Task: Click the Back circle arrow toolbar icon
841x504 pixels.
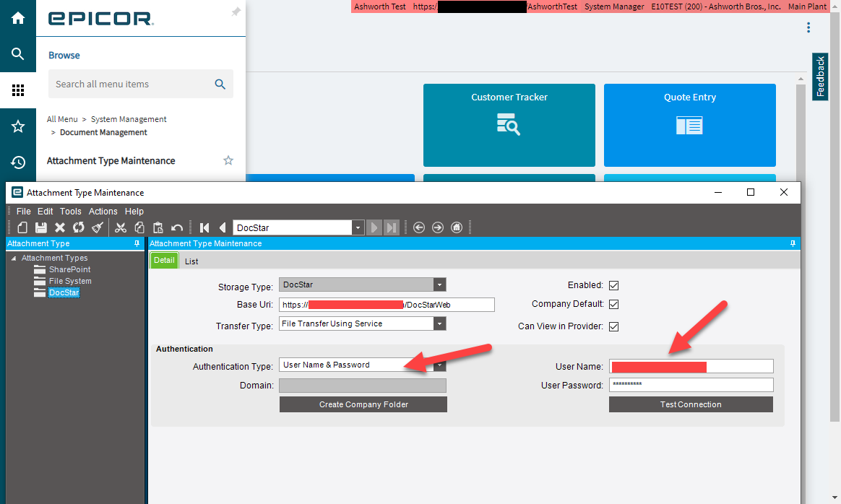Action: pyautogui.click(x=419, y=228)
